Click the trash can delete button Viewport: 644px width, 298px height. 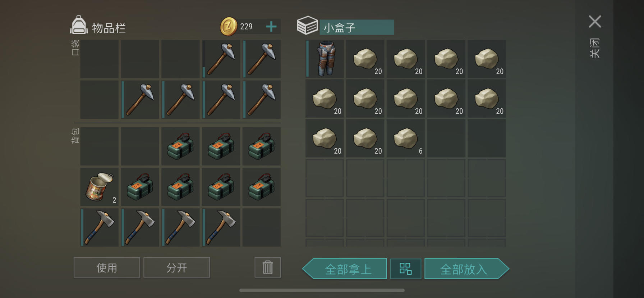coord(268,267)
